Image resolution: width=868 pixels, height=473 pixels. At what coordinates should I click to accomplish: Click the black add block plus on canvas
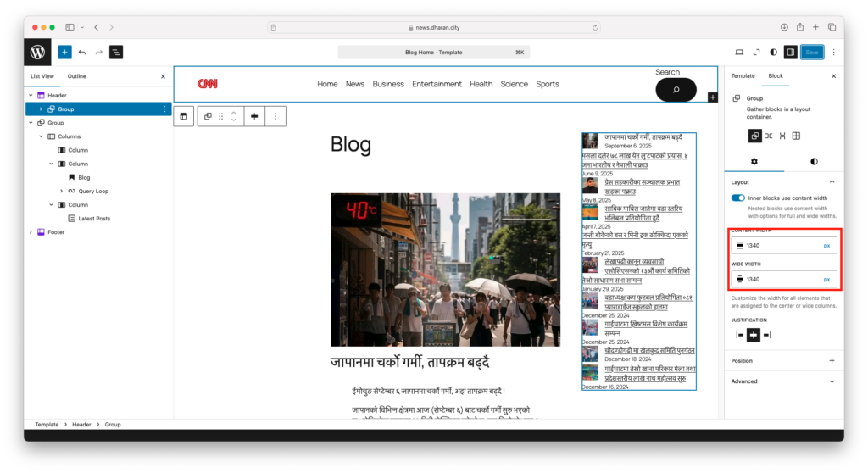712,97
